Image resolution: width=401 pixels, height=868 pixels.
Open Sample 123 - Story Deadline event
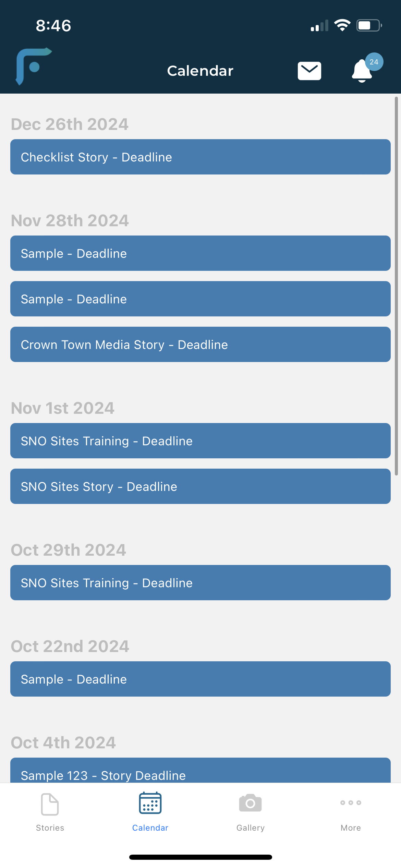[200, 771]
